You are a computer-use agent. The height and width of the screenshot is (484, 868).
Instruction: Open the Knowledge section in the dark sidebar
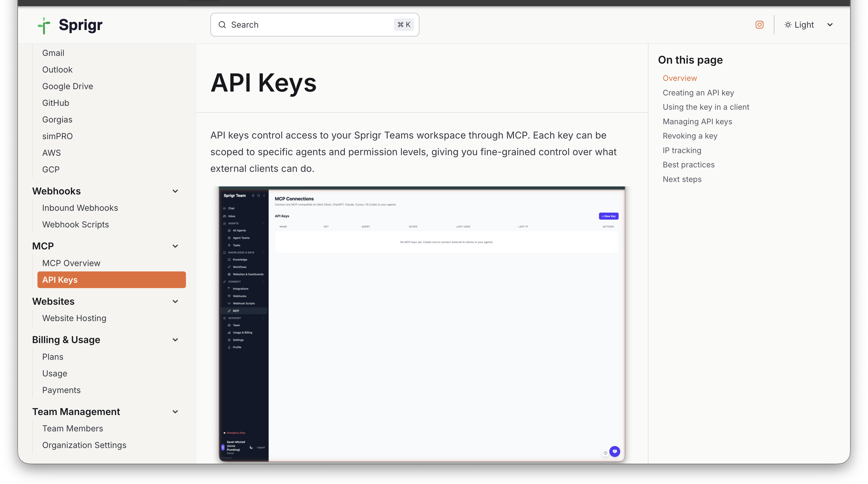pyautogui.click(x=240, y=260)
